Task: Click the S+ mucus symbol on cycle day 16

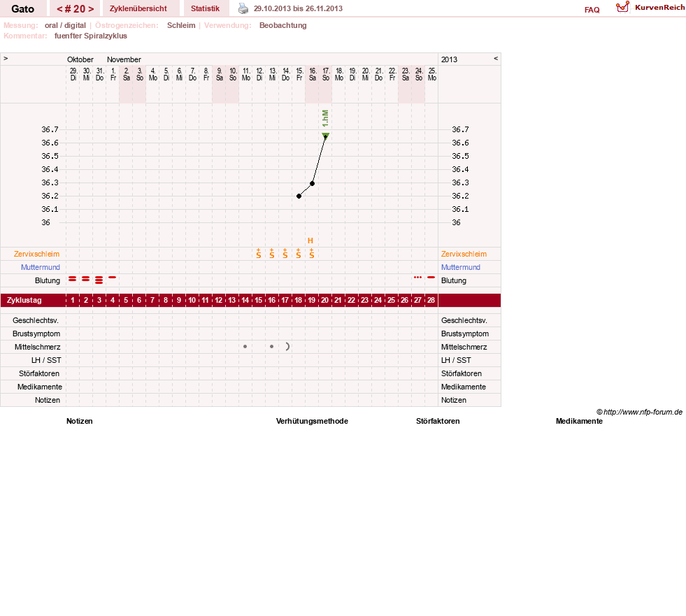Action: [x=272, y=253]
